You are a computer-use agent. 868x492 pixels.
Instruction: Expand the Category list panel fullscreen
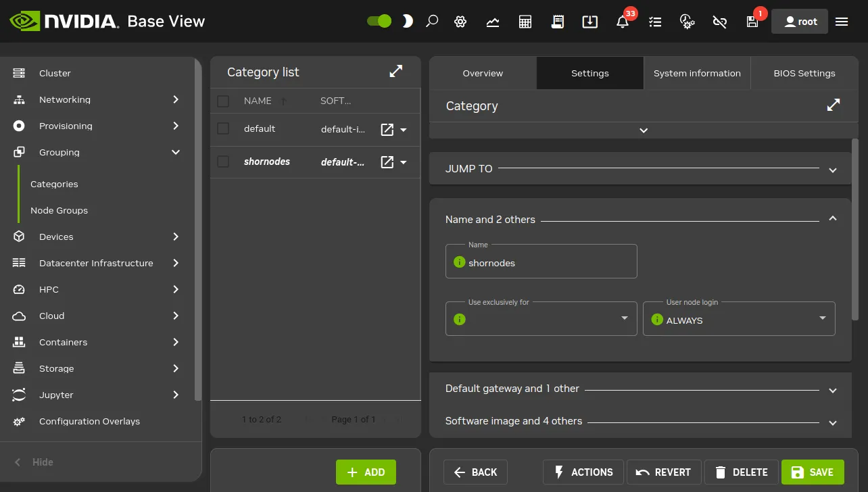396,72
